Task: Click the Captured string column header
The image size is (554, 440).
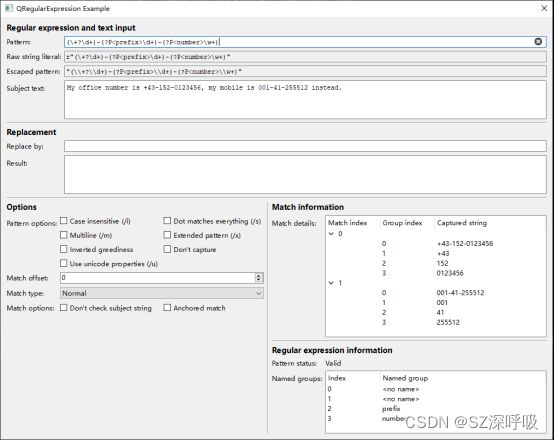Action: [x=462, y=223]
